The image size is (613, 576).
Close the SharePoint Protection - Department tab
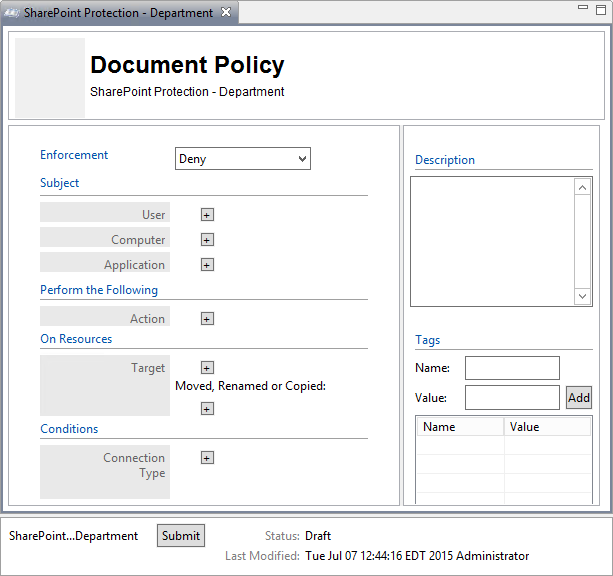click(x=226, y=13)
